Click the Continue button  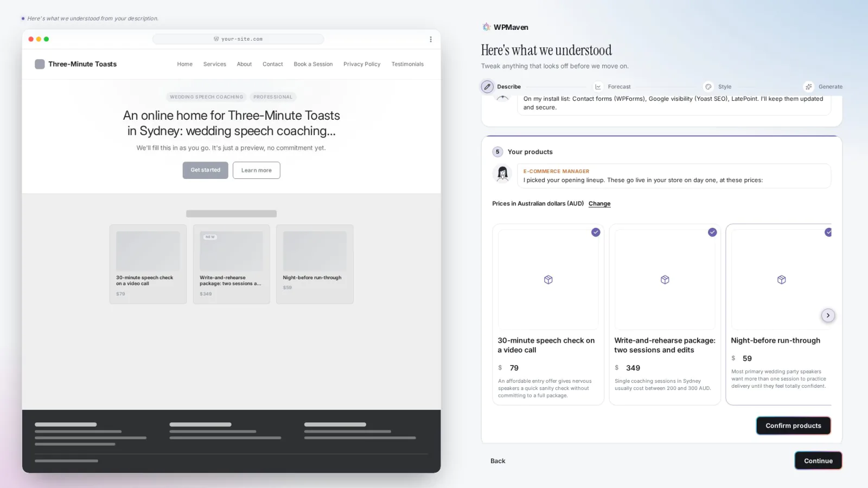coord(818,461)
